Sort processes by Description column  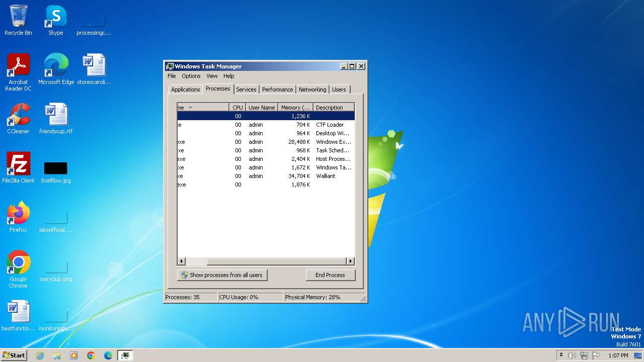(x=334, y=108)
